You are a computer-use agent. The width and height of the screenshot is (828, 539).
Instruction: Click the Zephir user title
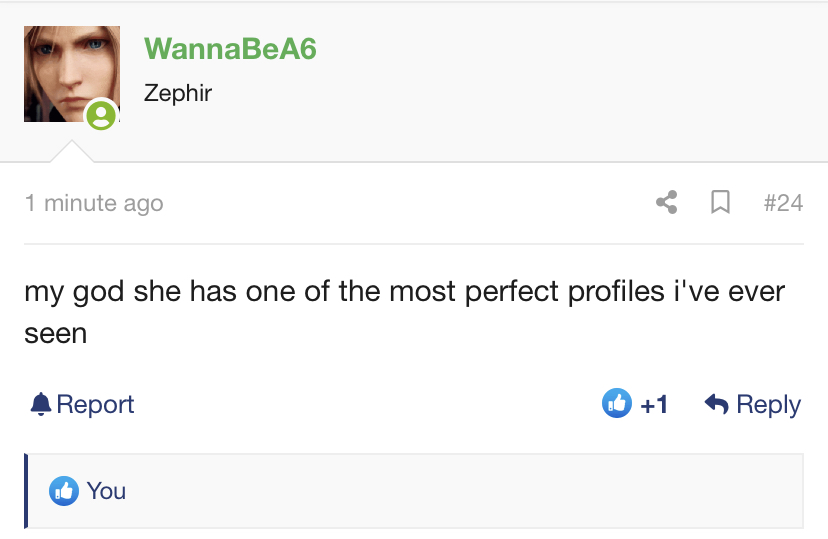point(178,93)
